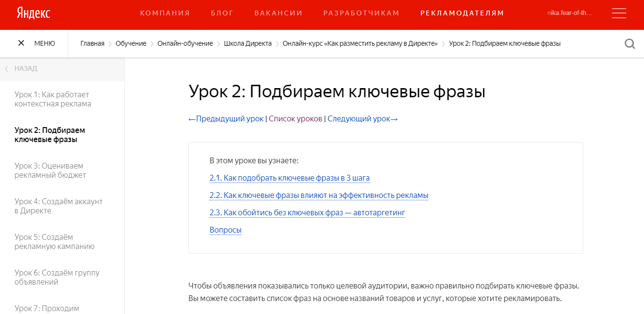Image resolution: width=644 pixels, height=314 pixels.
Task: Open the Список уроков page
Action: [295, 118]
